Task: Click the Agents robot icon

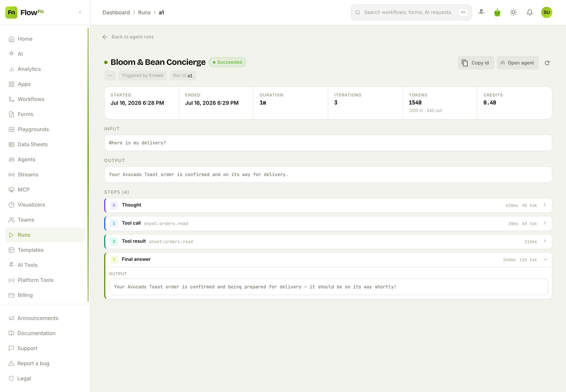Action: click(x=11, y=159)
